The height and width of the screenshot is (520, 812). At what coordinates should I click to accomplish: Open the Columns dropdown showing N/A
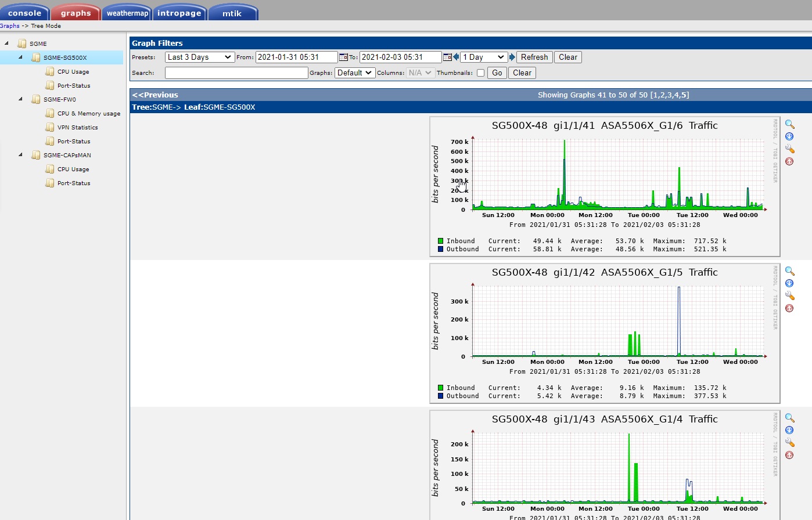coord(420,73)
